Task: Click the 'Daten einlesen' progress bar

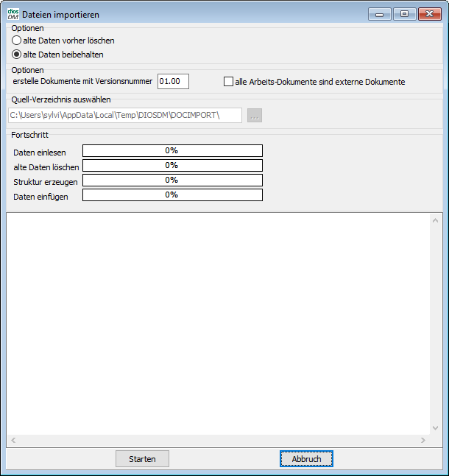Action: [172, 151]
